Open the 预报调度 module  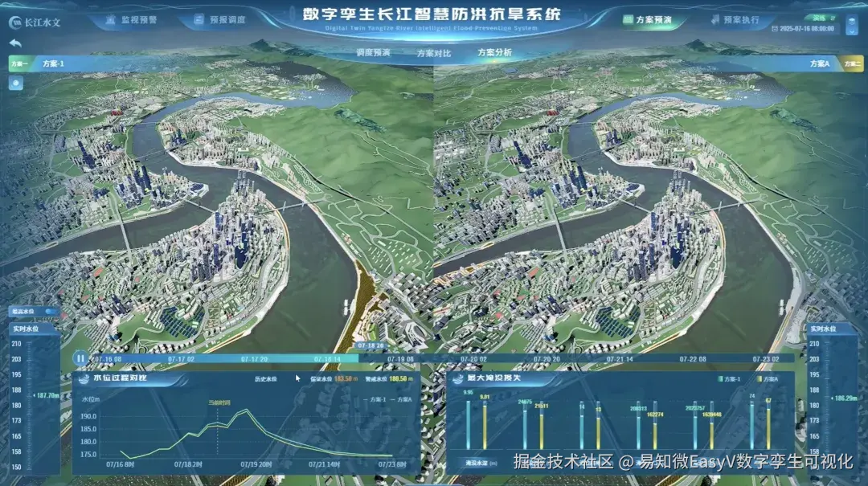point(219,19)
